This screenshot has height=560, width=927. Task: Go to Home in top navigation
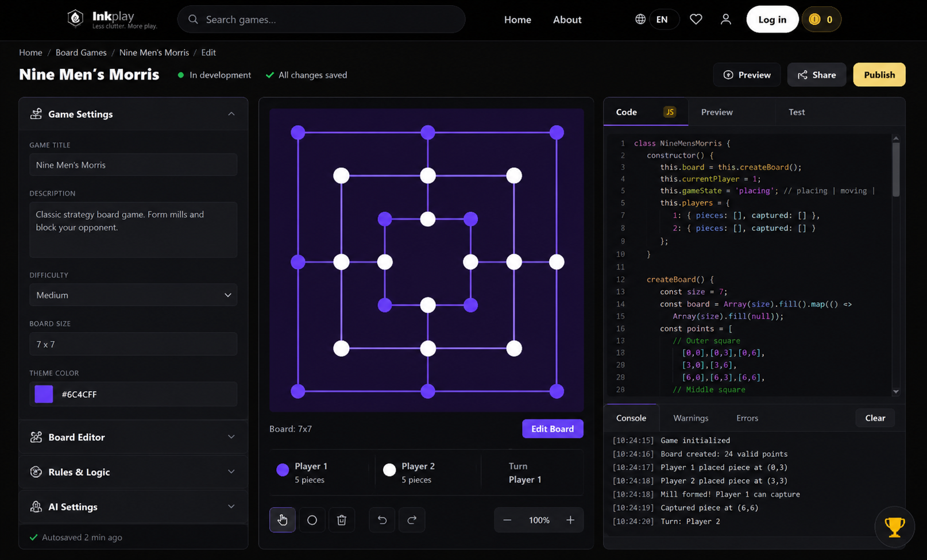[517, 20]
